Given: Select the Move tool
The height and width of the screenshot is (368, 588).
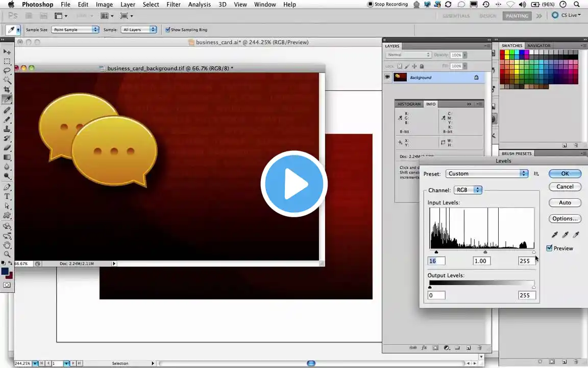Looking at the screenshot, I should (7, 52).
